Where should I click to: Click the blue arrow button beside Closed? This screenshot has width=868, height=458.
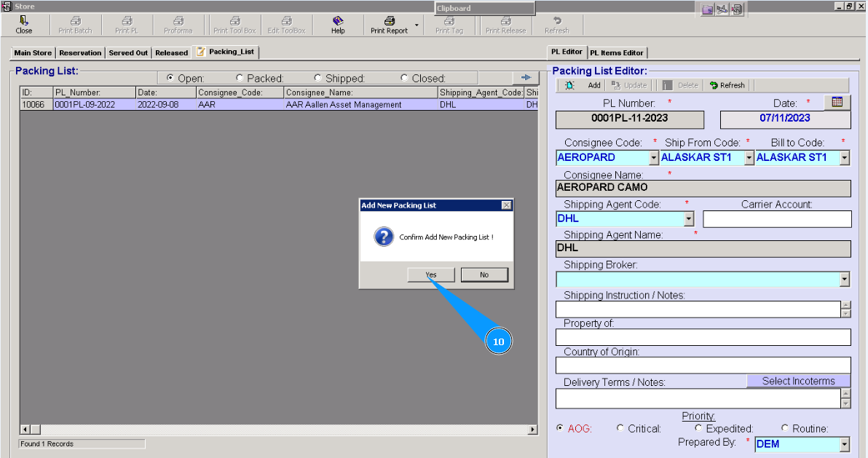526,77
